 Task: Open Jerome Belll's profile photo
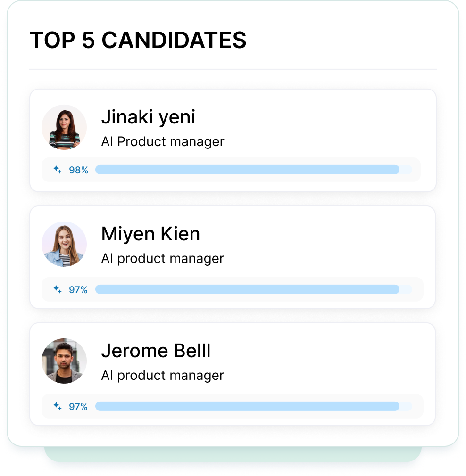[64, 361]
